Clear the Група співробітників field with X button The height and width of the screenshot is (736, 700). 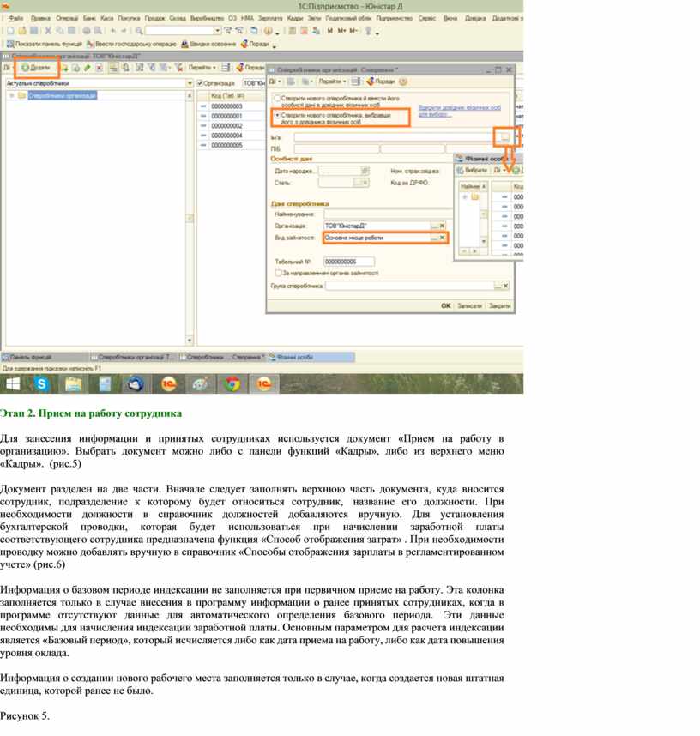pyautogui.click(x=505, y=286)
